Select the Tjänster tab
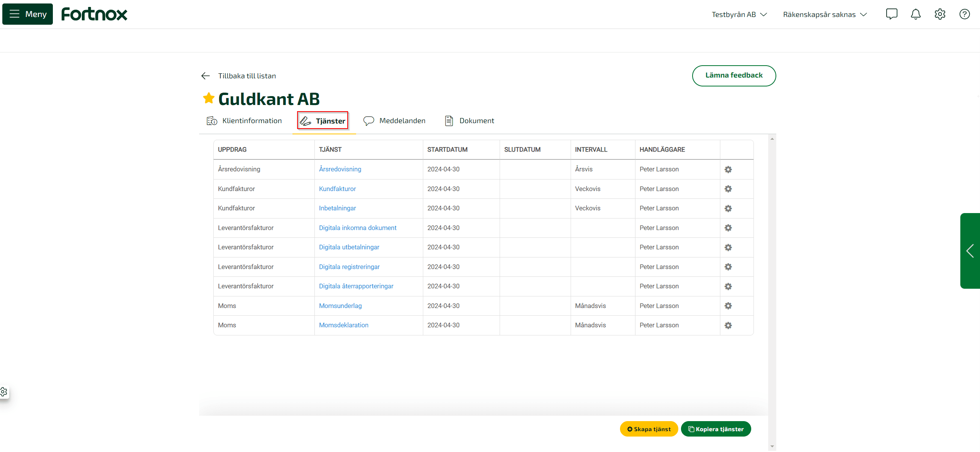 click(323, 121)
